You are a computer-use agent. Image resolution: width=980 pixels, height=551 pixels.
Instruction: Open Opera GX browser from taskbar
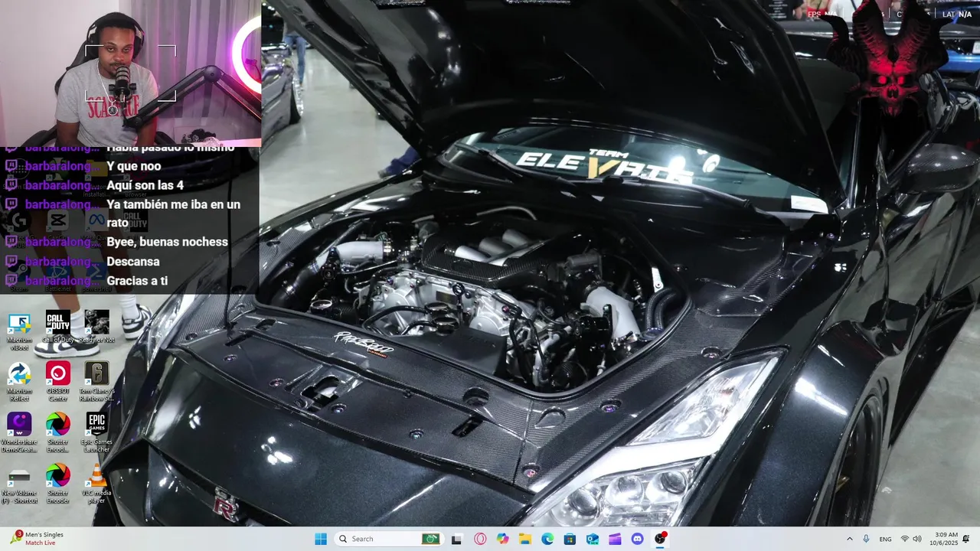pos(480,539)
